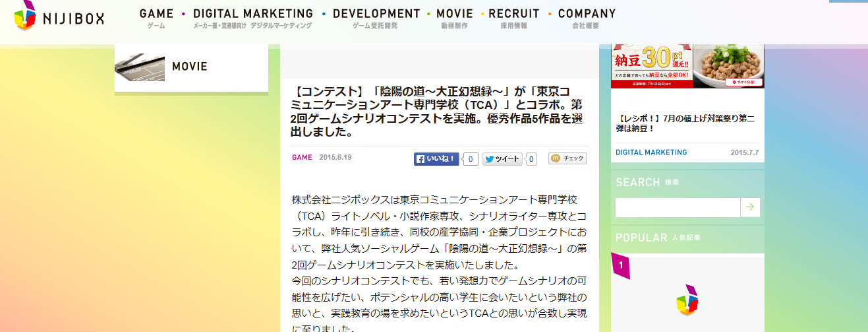Click the Twitter ツイート button
868x332 pixels.
502,158
